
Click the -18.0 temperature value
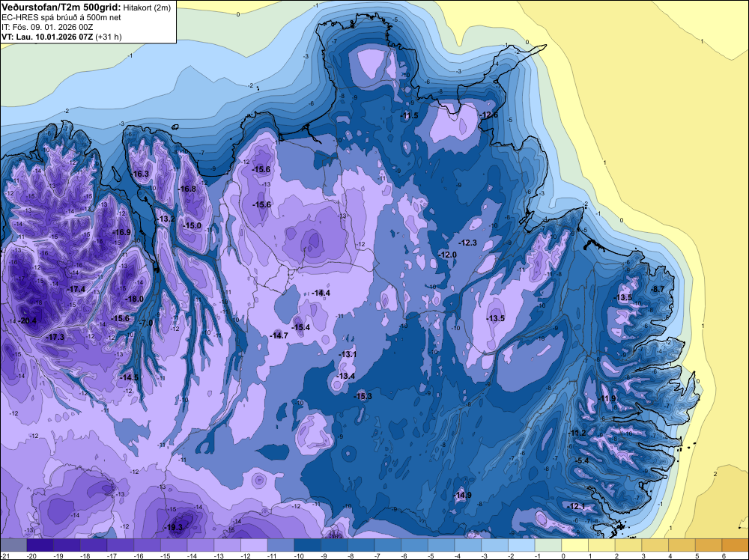pos(134,299)
